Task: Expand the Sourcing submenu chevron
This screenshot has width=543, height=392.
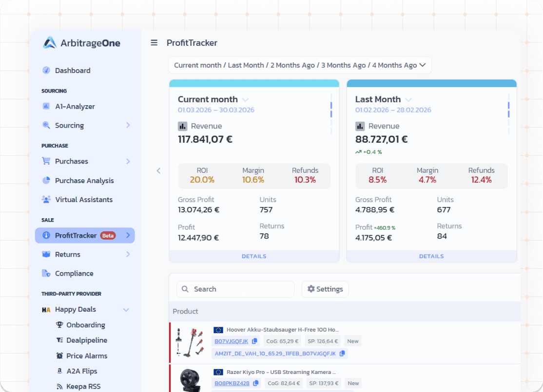Action: coord(128,125)
